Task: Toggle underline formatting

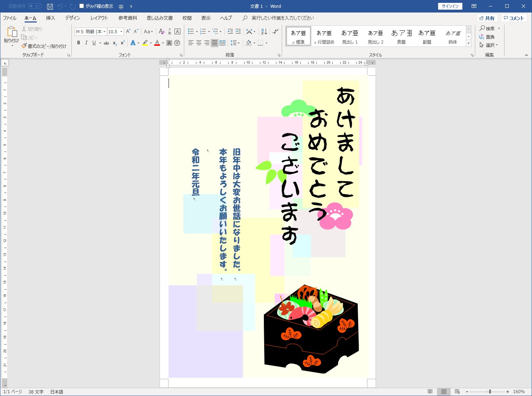Action: coord(93,43)
